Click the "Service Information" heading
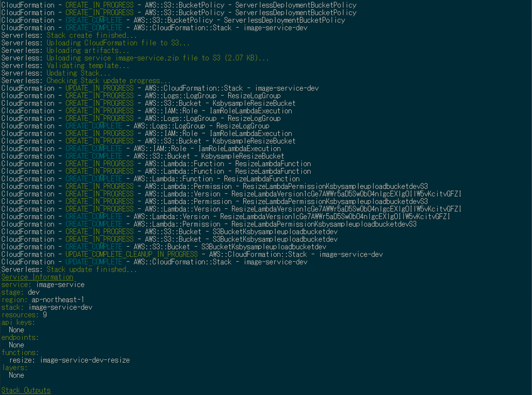Screen dimensions: 532x395 click(x=37, y=276)
